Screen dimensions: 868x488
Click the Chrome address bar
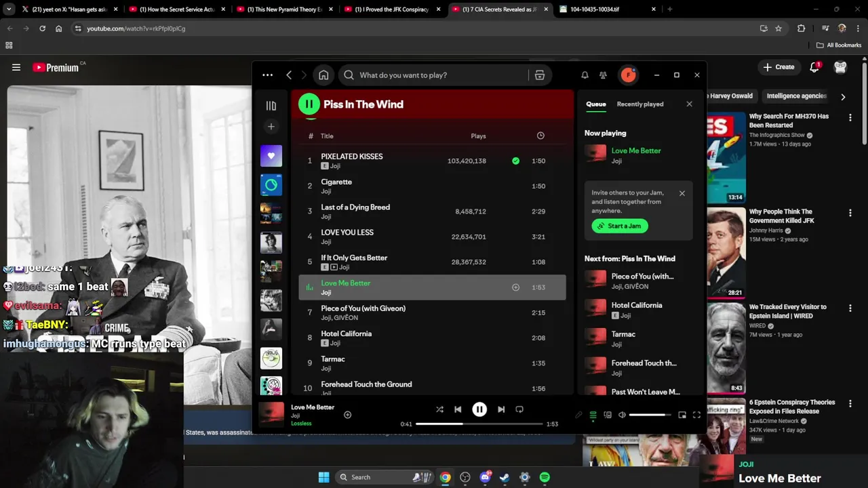tap(415, 28)
